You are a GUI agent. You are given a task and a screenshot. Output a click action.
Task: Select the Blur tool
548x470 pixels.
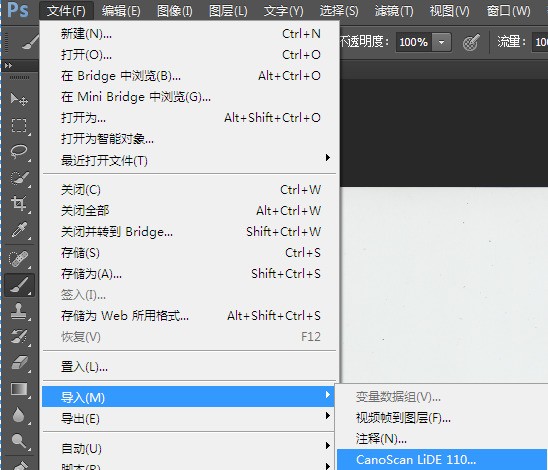coord(19,415)
